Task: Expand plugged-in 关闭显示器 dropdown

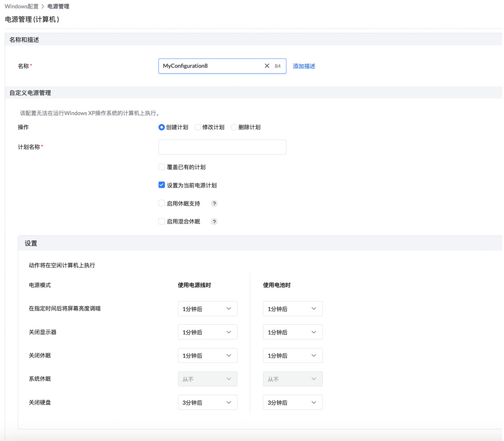Action: [207, 332]
